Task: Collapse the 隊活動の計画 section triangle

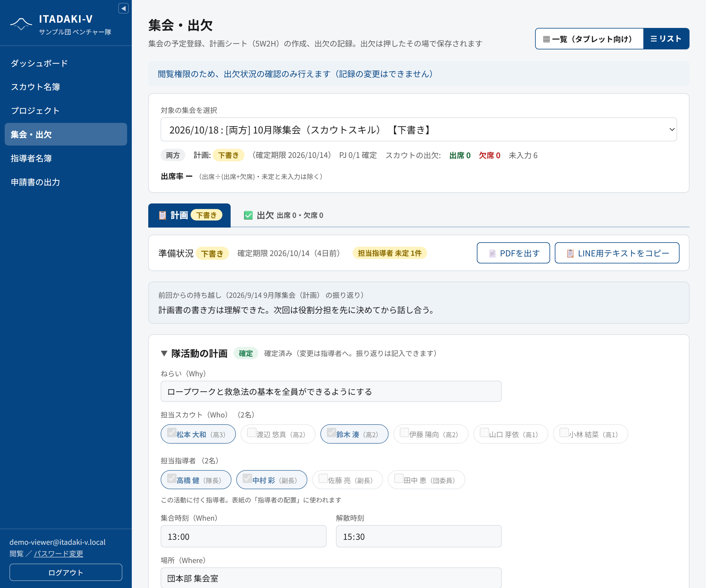Action: coord(164,353)
